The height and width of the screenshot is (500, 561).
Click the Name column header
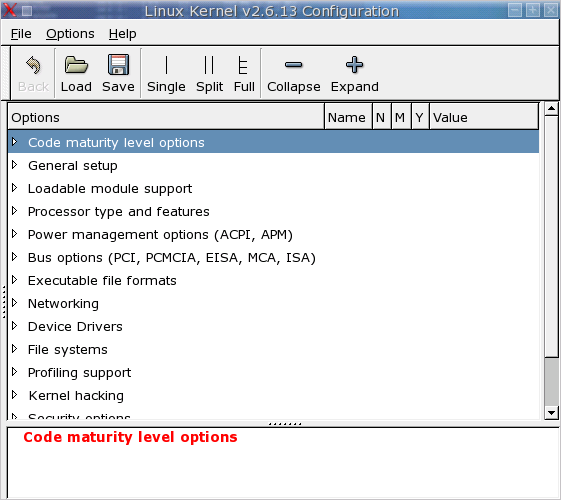click(348, 117)
